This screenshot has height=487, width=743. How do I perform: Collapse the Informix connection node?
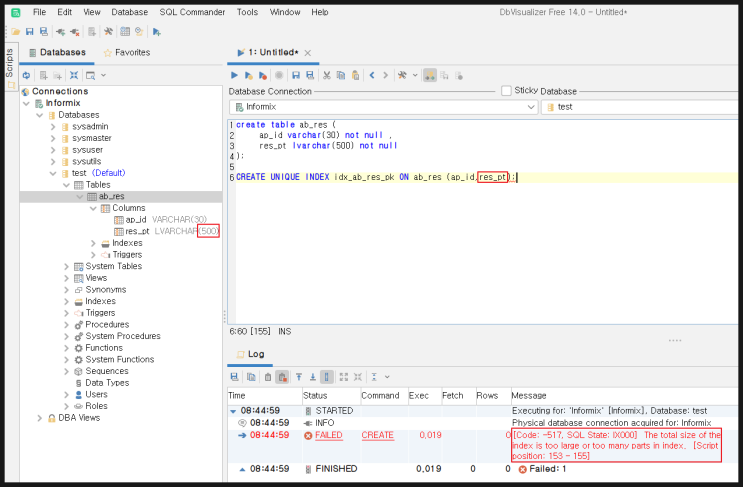coord(27,103)
